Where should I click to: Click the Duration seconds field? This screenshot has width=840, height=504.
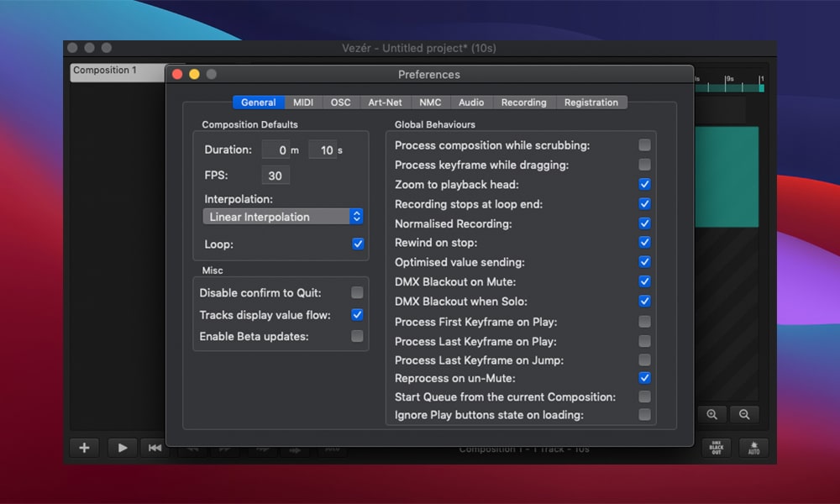[323, 150]
